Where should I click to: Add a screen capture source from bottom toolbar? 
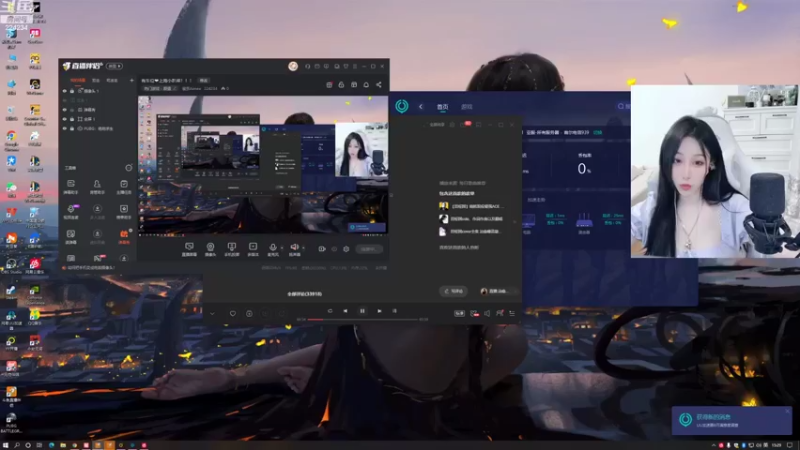coord(189,248)
